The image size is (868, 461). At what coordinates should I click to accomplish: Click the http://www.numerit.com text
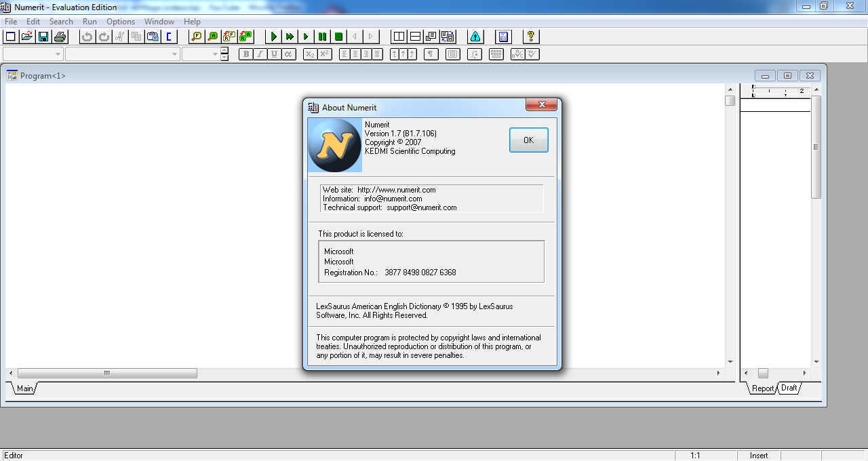[397, 190]
